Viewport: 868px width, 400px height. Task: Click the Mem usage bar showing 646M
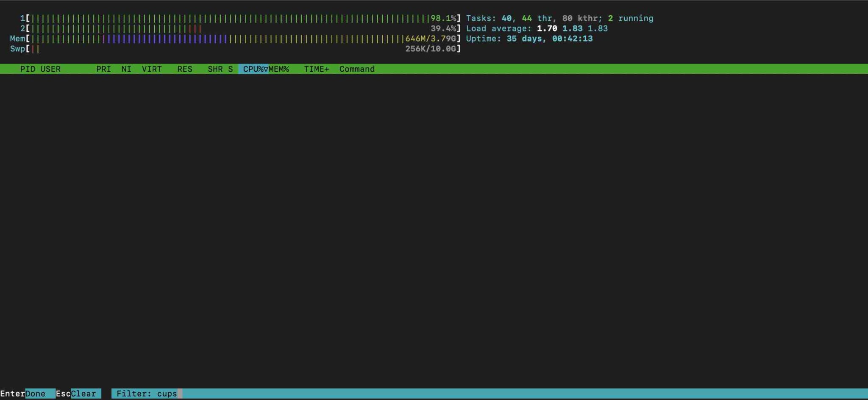coord(212,39)
